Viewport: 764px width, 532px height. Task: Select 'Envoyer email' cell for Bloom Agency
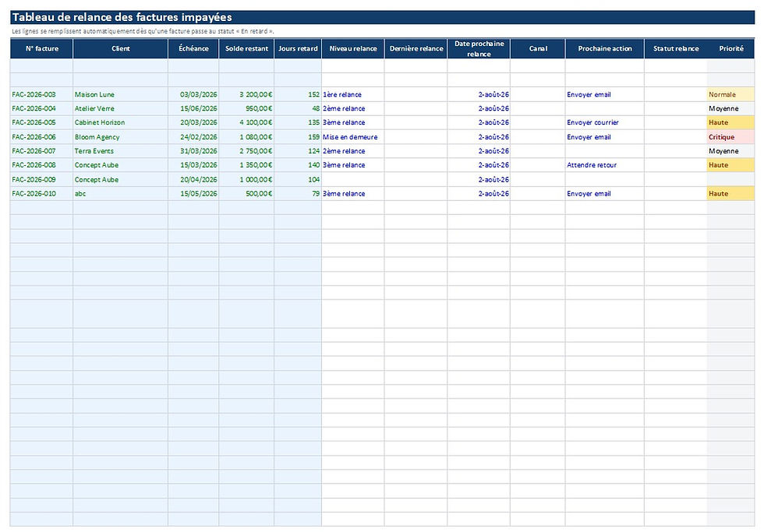605,137
